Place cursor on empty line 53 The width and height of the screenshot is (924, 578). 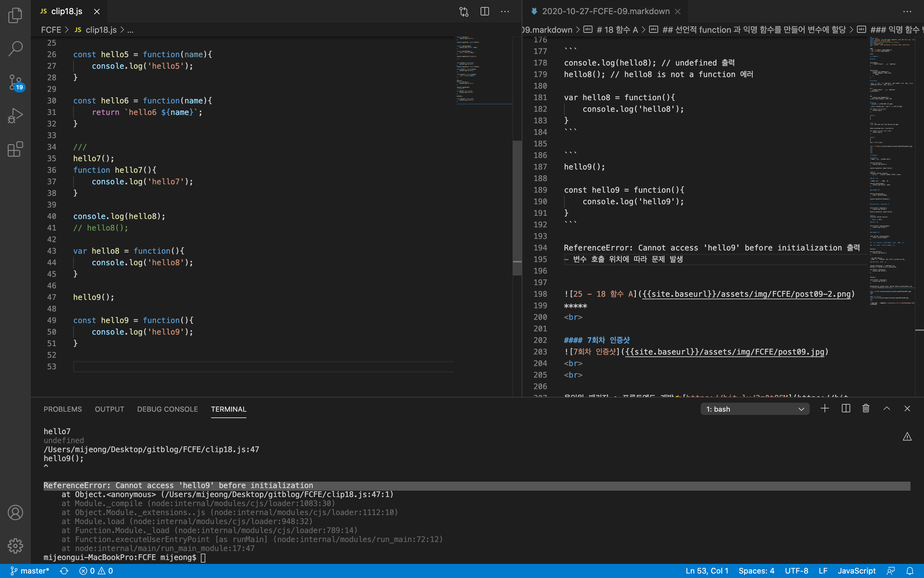tap(263, 367)
